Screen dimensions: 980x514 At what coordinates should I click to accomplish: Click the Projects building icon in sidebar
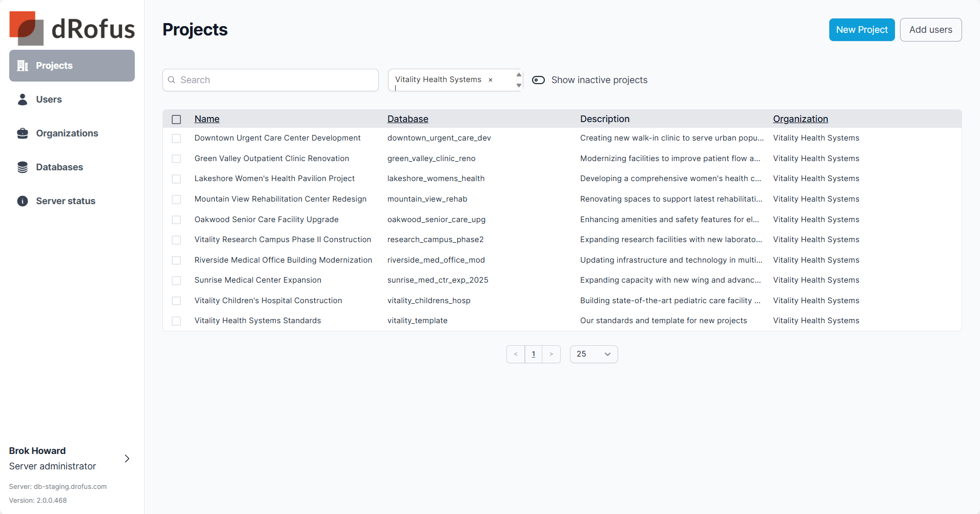23,66
